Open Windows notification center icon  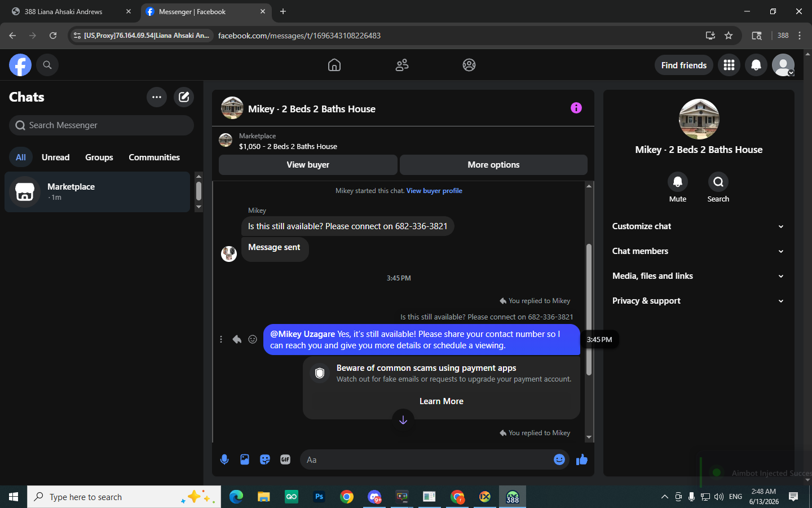[793, 497]
